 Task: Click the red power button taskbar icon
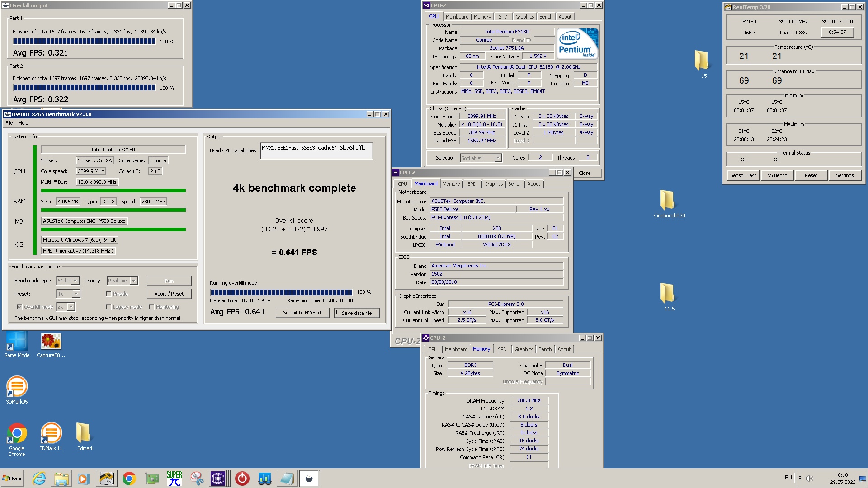pyautogui.click(x=242, y=479)
